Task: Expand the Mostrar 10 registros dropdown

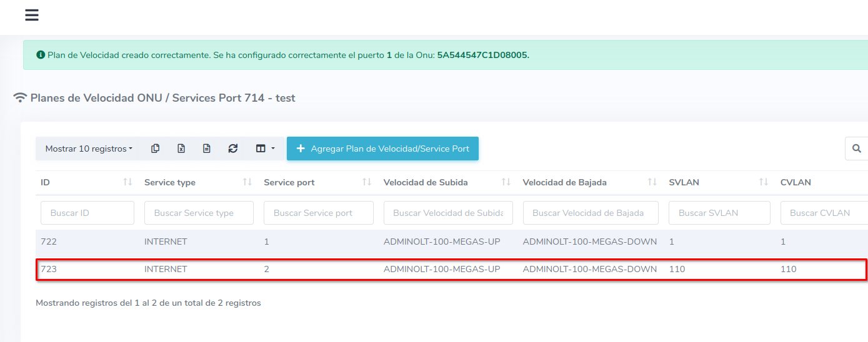Action: [89, 149]
